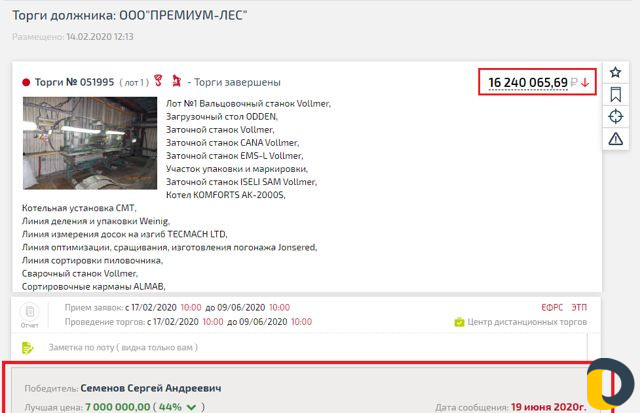Open the lot's equipment photo thumbnail
Screen dimensions: 640x413
pos(90,143)
